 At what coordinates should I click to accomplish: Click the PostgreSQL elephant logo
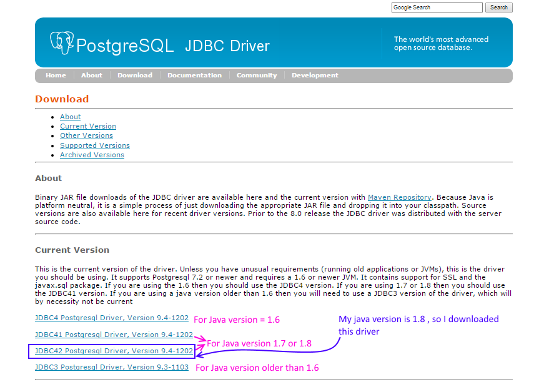point(62,43)
